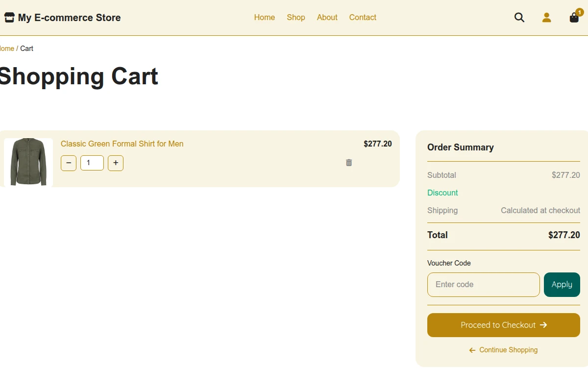
Task: Open the user account icon
Action: click(x=547, y=18)
